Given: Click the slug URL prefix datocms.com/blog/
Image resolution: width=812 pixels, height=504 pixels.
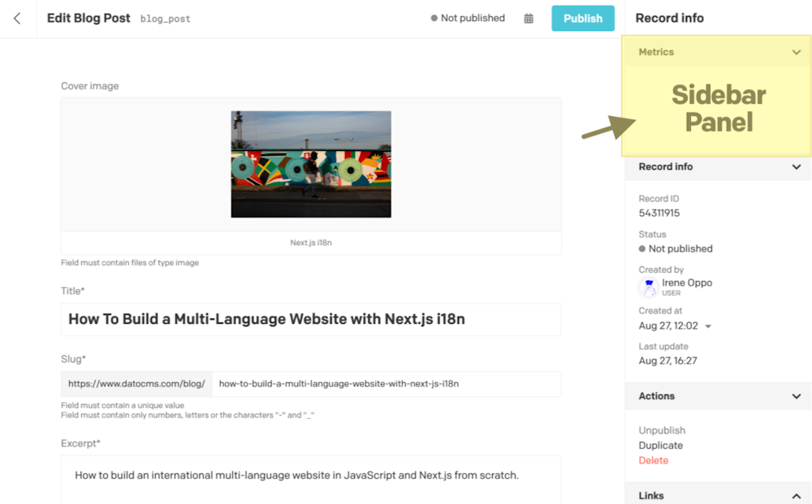Looking at the screenshot, I should coord(136,384).
